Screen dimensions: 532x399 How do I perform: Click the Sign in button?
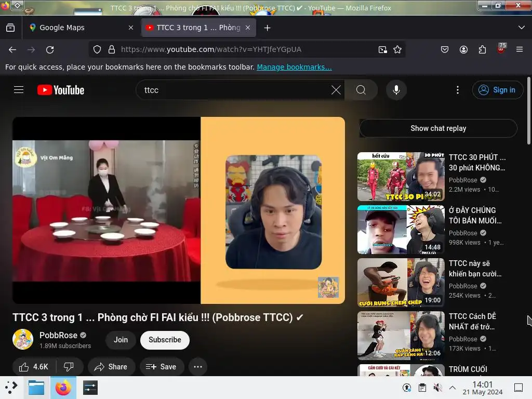point(498,90)
